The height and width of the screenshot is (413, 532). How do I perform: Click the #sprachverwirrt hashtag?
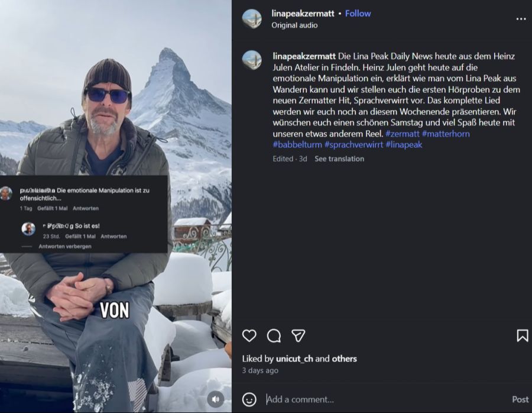353,144
